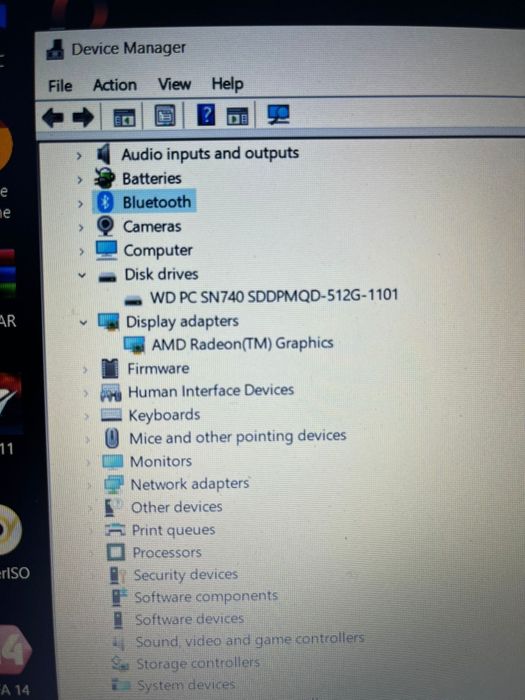The height and width of the screenshot is (700, 525).
Task: Click the keyboard icon beside Keyboards
Action: point(111,415)
